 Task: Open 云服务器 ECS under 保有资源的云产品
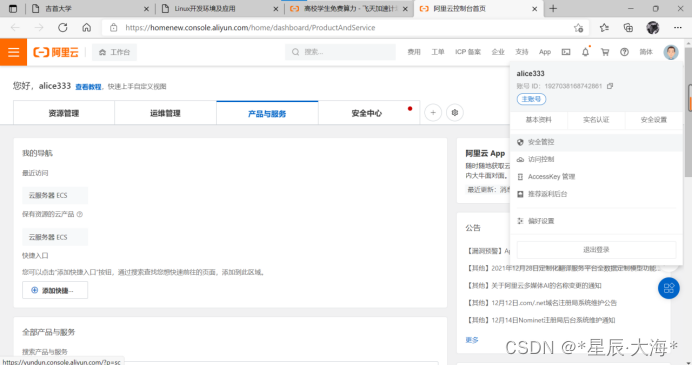click(55, 237)
